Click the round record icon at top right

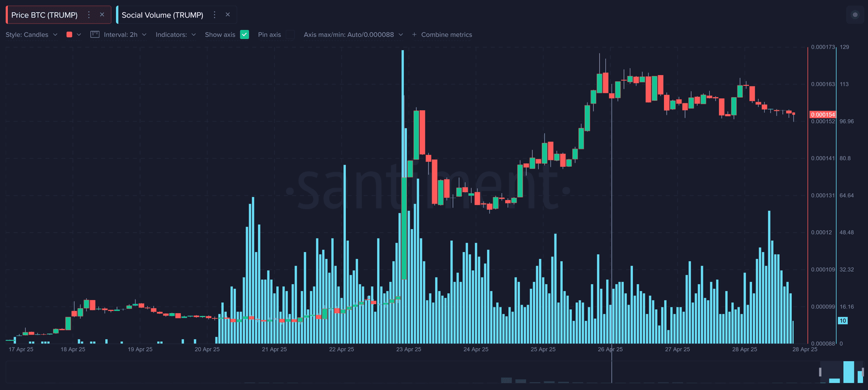click(854, 15)
